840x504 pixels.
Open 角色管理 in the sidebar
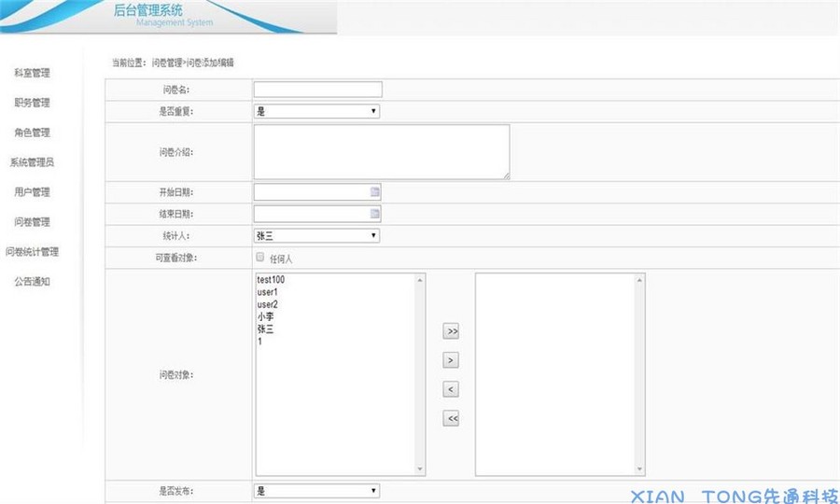32,133
